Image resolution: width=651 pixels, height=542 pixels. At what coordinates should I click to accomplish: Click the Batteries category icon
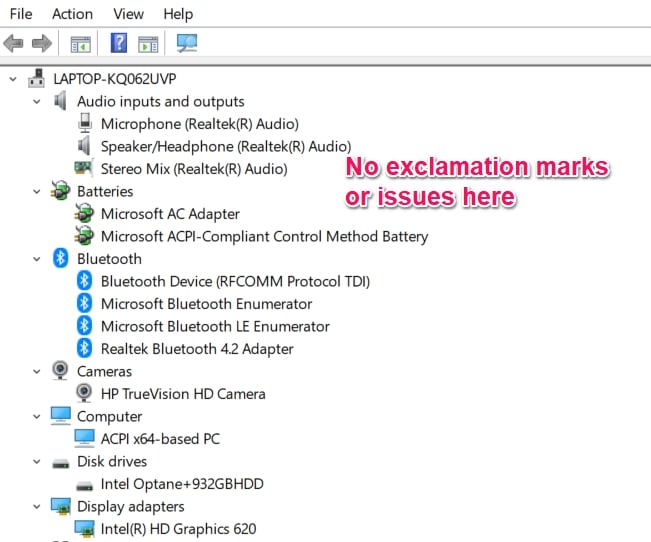(61, 191)
